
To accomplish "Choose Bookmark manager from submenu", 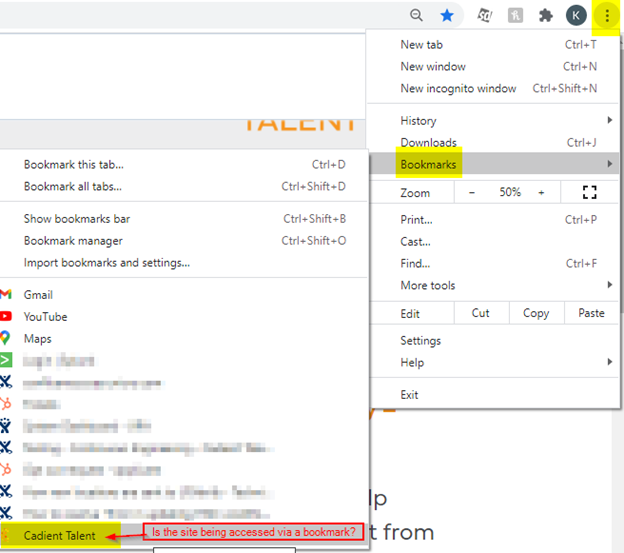I will (184, 241).
